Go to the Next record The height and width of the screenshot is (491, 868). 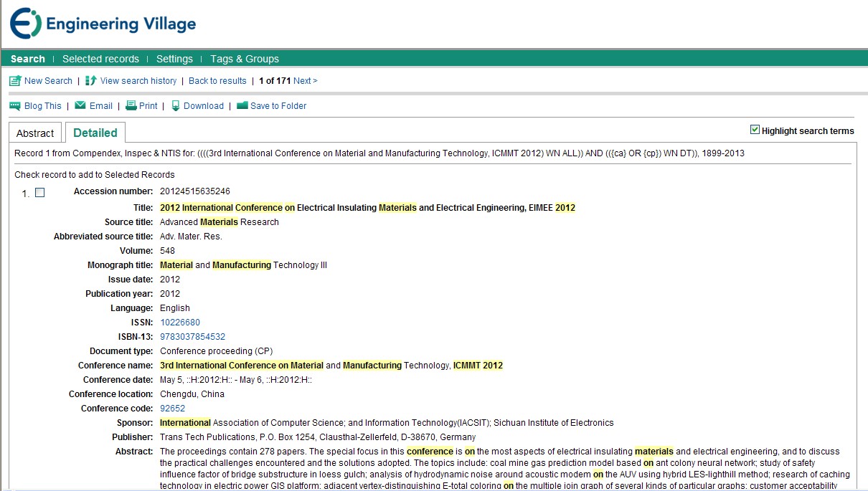point(305,81)
